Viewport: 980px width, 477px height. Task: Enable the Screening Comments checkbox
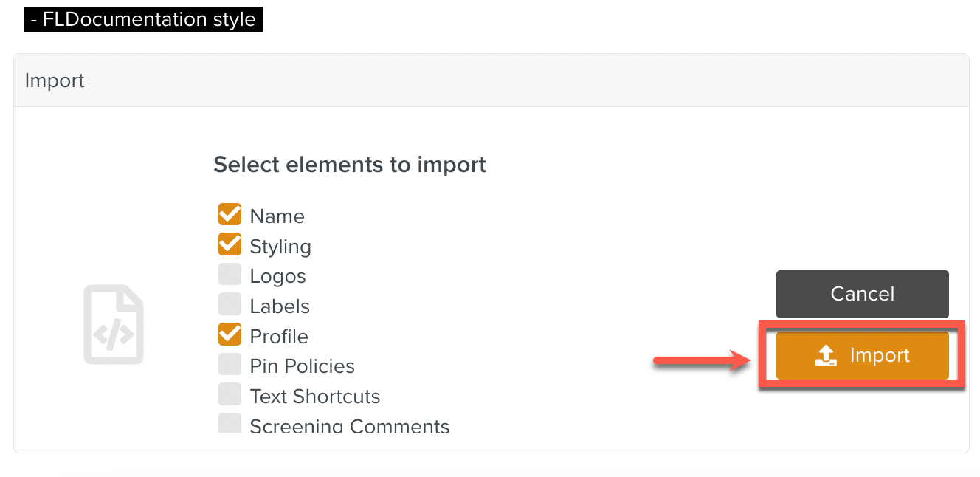click(x=230, y=422)
